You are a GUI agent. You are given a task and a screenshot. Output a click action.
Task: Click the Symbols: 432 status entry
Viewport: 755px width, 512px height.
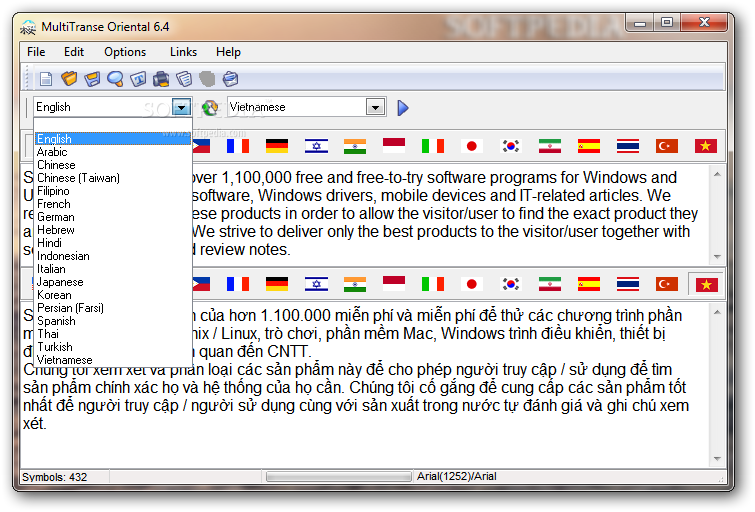pos(54,477)
